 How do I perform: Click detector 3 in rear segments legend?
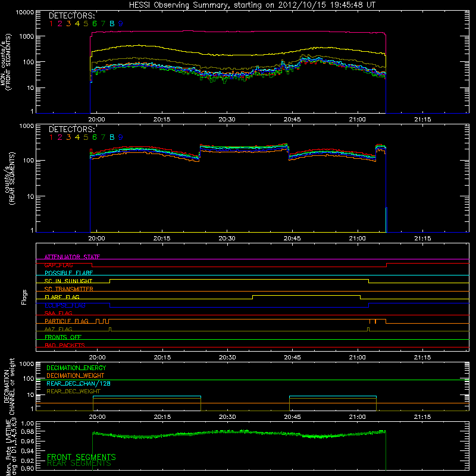pyautogui.click(x=68, y=137)
